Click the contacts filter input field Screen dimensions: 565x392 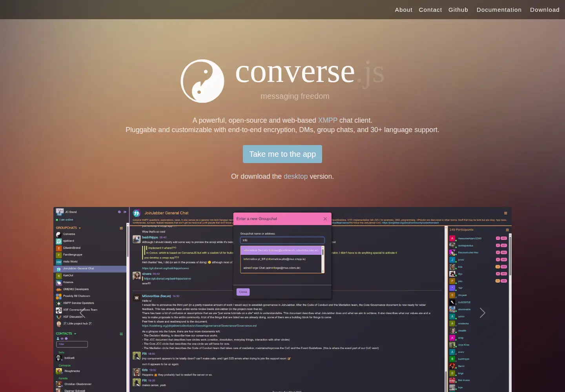click(x=72, y=344)
